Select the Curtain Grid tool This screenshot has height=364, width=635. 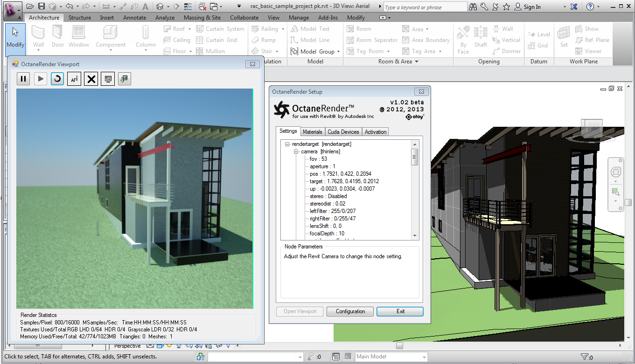217,40
